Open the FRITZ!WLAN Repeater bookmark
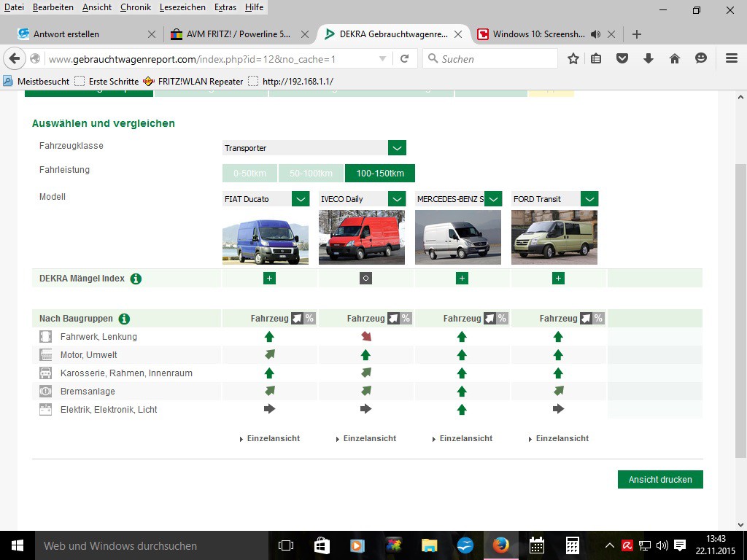 tap(193, 82)
